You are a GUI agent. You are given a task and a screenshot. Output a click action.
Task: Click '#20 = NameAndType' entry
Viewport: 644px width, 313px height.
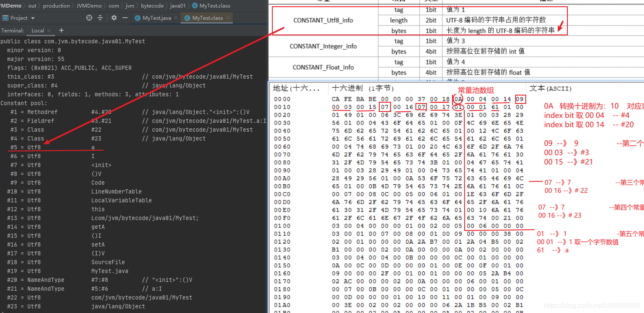tap(99, 280)
